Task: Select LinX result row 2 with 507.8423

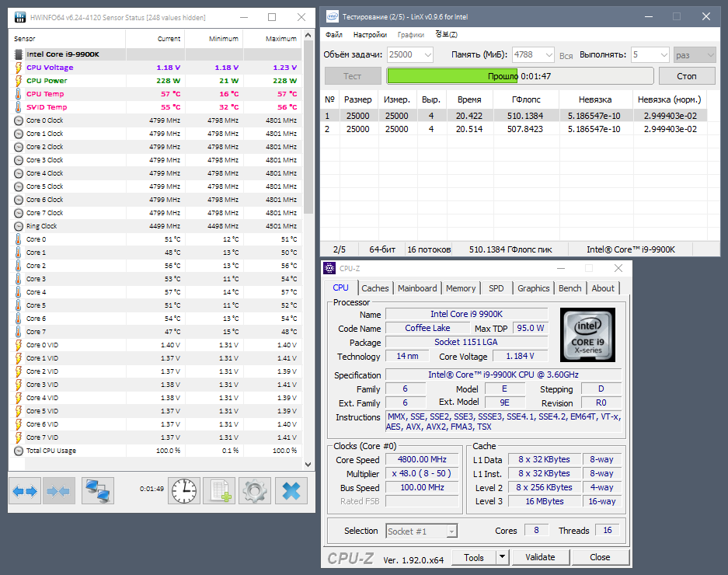Action: pyautogui.click(x=514, y=129)
